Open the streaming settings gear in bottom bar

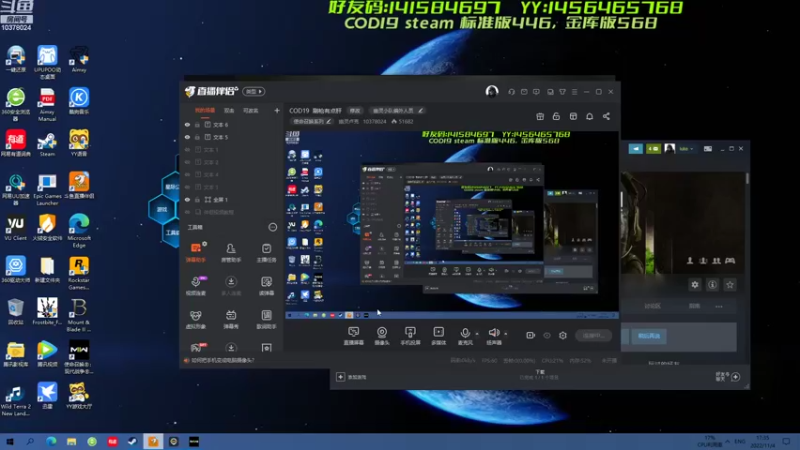tap(563, 335)
